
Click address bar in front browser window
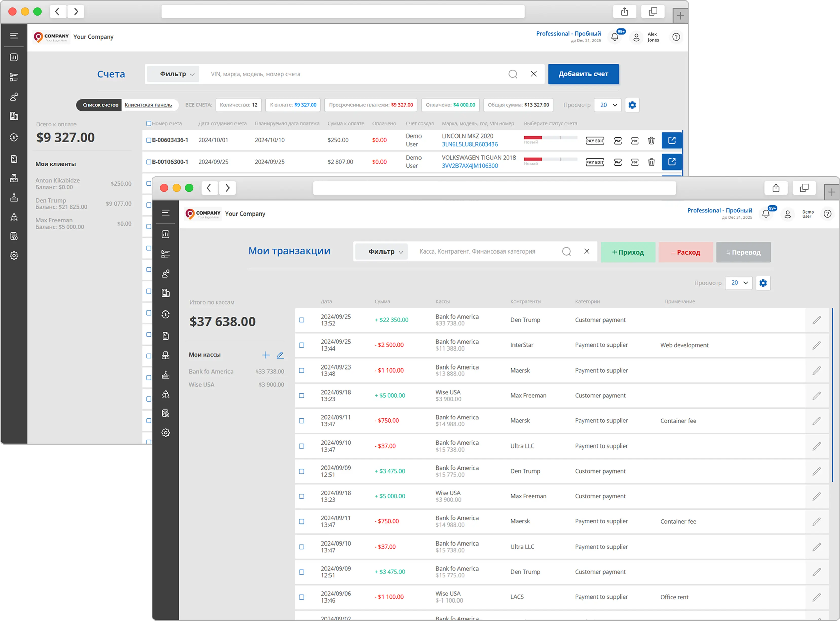494,188
